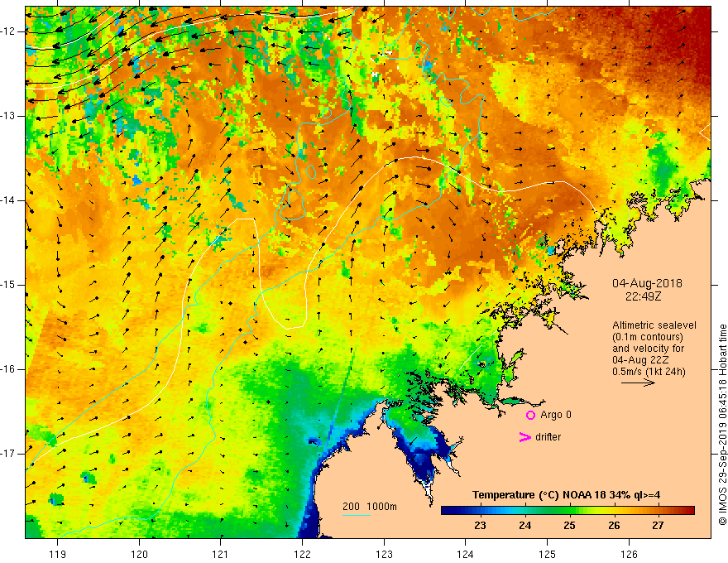Click the 27 tick label on color bar
728x563 pixels.
tap(658, 526)
